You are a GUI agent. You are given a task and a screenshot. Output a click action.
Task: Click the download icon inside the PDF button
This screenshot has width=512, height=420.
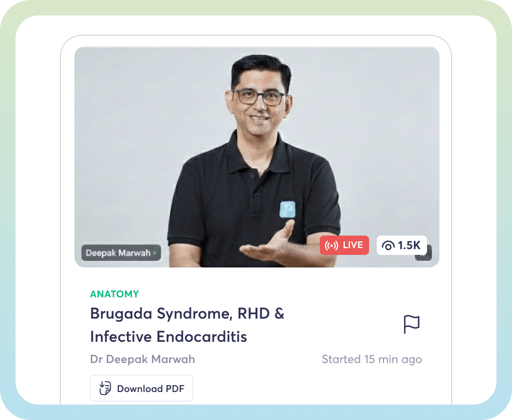[x=105, y=388]
